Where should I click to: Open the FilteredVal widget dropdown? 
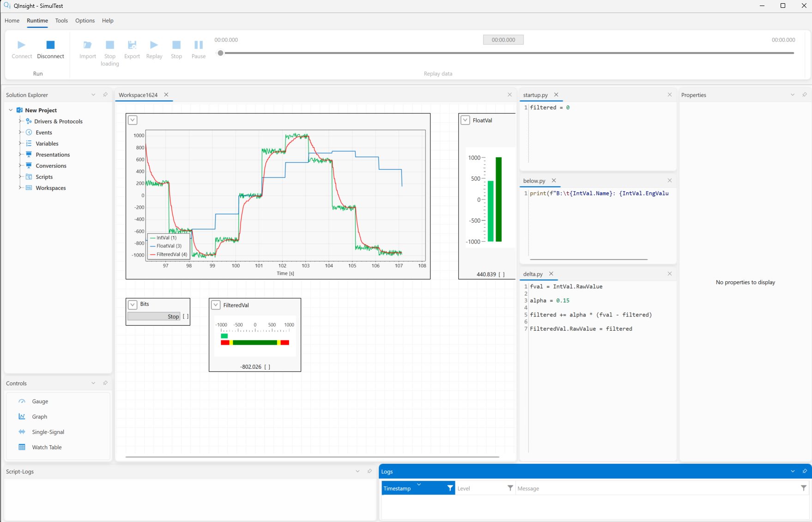[216, 305]
